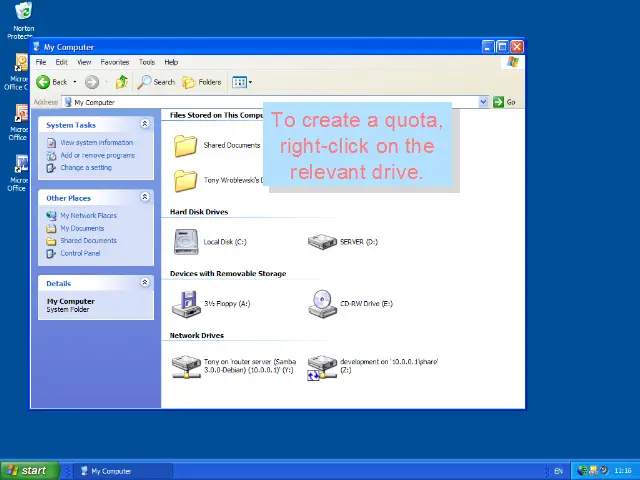Screen dimensions: 640x480
Task: Open Shared Documents link in Other Places
Action: point(89,240)
